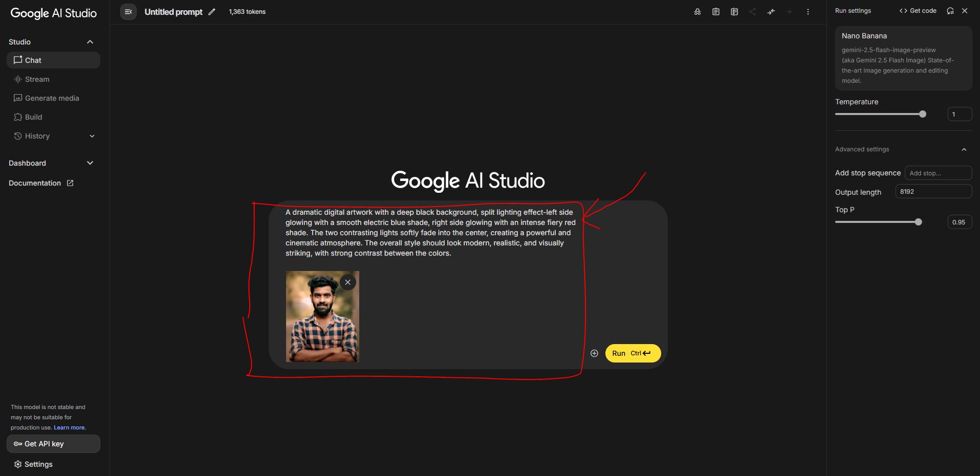Click the Google AI Studio logo
Image resolution: width=980 pixels, height=476 pixels.
[x=53, y=13]
